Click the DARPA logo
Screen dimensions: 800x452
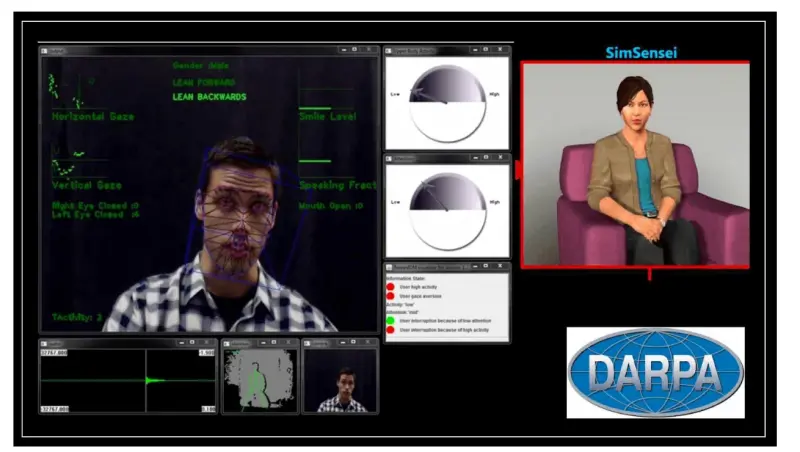coord(656,372)
